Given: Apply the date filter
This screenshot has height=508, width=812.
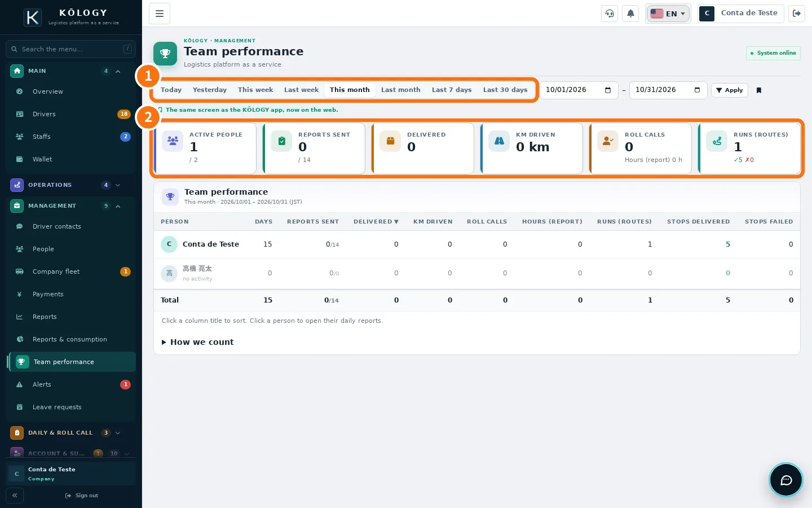Looking at the screenshot, I should click(x=730, y=90).
